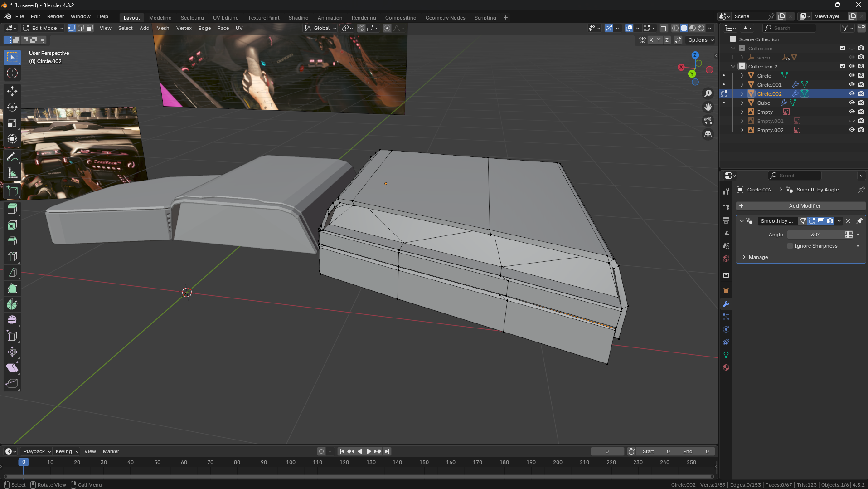The height and width of the screenshot is (489, 868).
Task: Open the viewport Options button
Action: [x=700, y=40]
